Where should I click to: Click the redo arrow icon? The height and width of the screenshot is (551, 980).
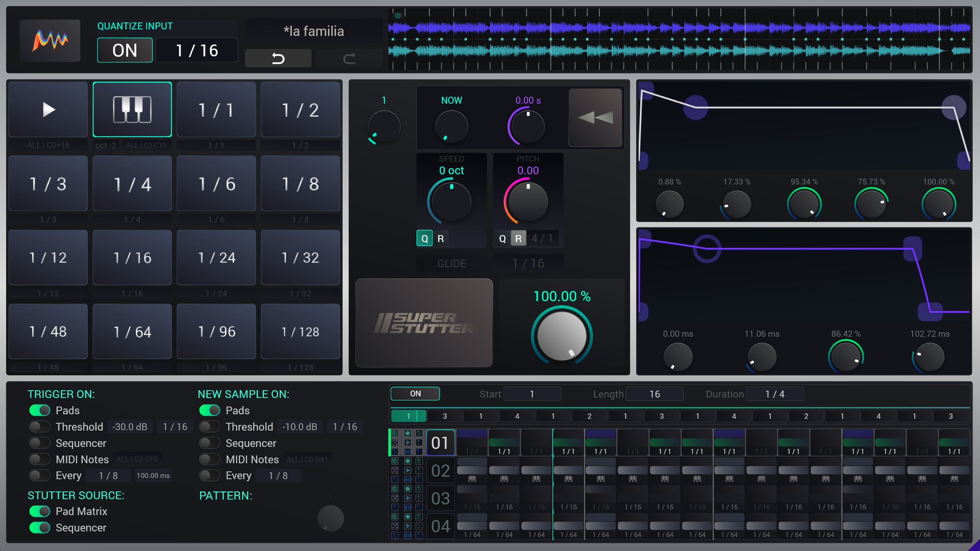349,58
